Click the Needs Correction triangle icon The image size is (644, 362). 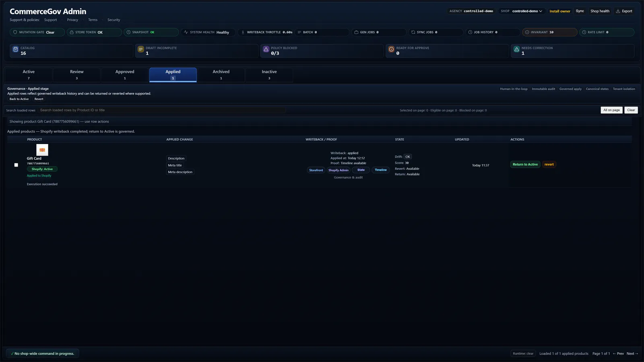point(516,49)
